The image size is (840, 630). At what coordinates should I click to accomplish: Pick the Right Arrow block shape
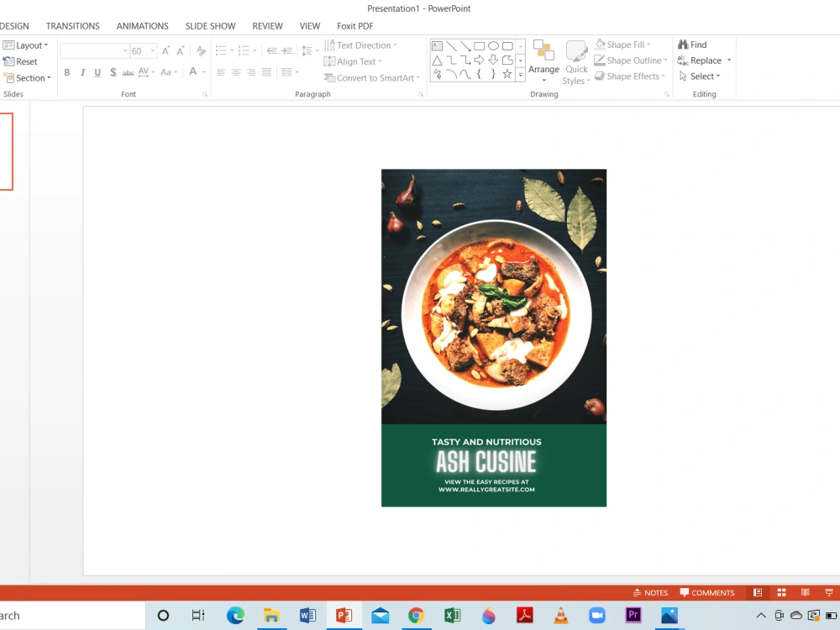point(479,60)
